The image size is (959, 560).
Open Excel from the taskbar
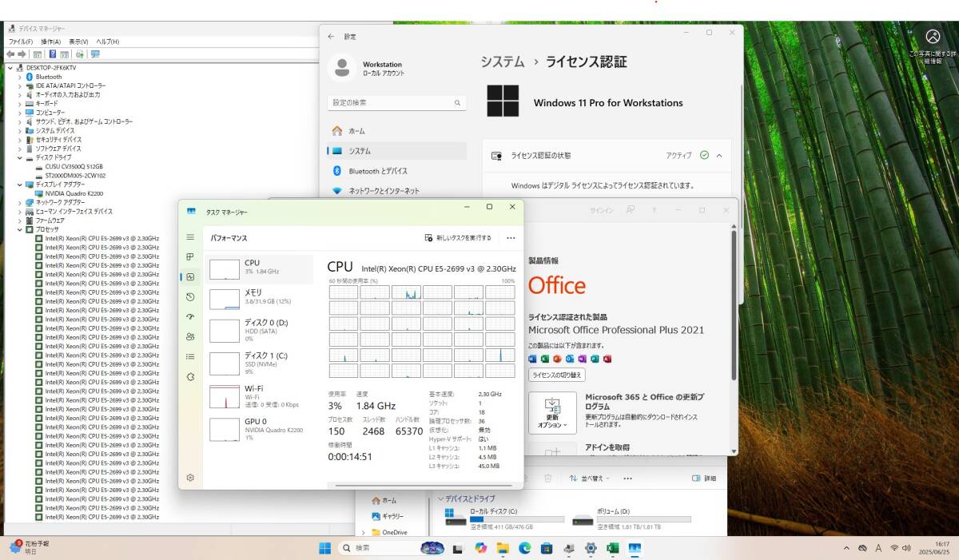[x=613, y=548]
